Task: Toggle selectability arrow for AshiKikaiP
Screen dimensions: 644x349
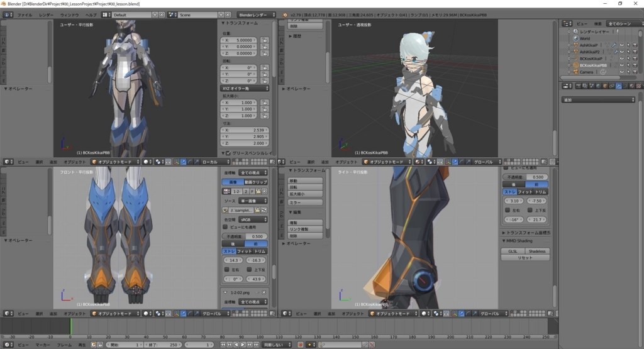Action: [x=628, y=45]
